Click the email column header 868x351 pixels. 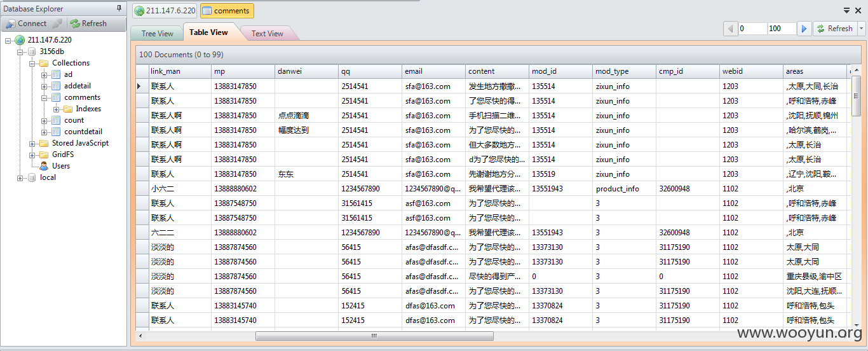[x=434, y=71]
